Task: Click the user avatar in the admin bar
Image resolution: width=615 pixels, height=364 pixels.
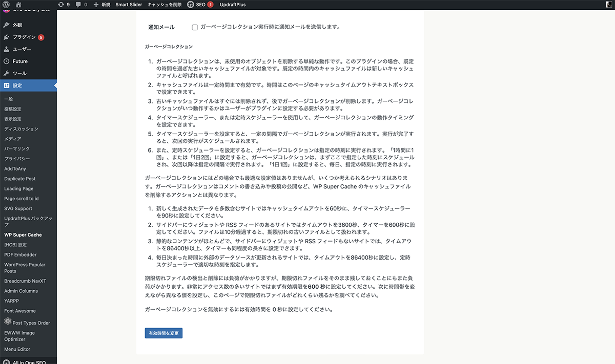Action: 609,5
